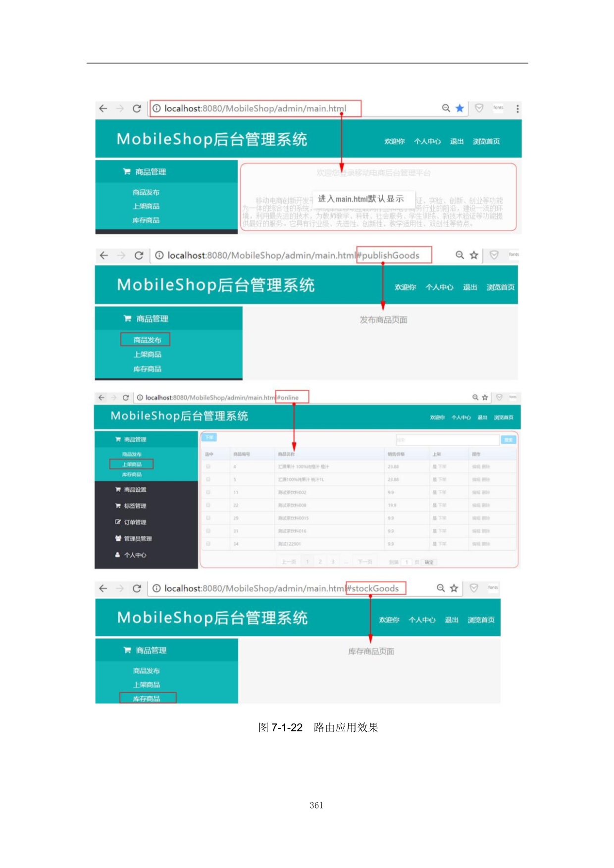Screen dimensions: 614x868
Task: Select the checkbox in the 测试茶饮料002 row
Action: pos(208,492)
